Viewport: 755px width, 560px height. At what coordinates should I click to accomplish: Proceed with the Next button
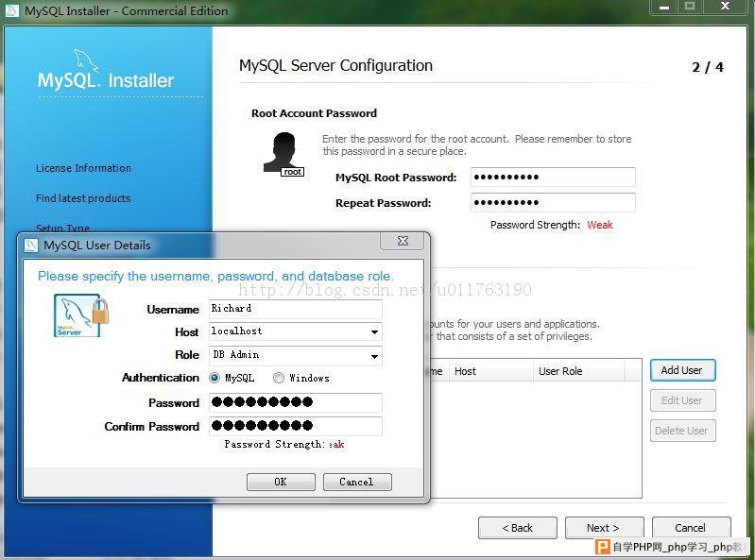tap(605, 528)
